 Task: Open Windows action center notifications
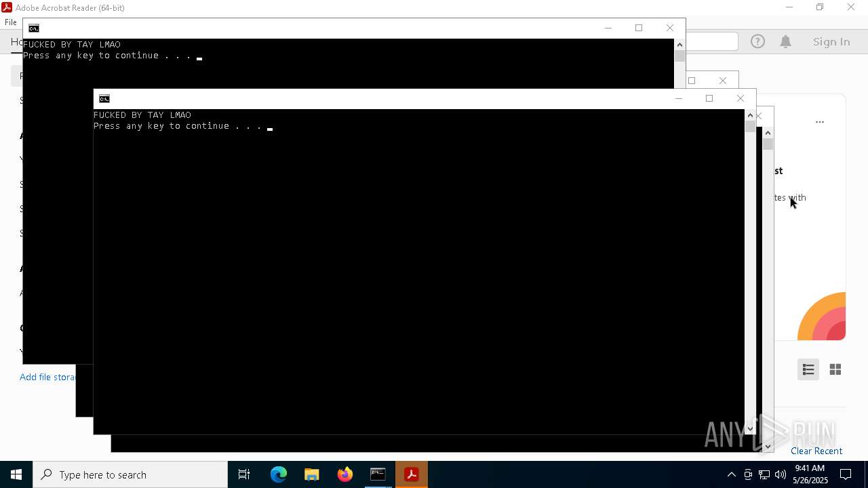[x=846, y=474]
